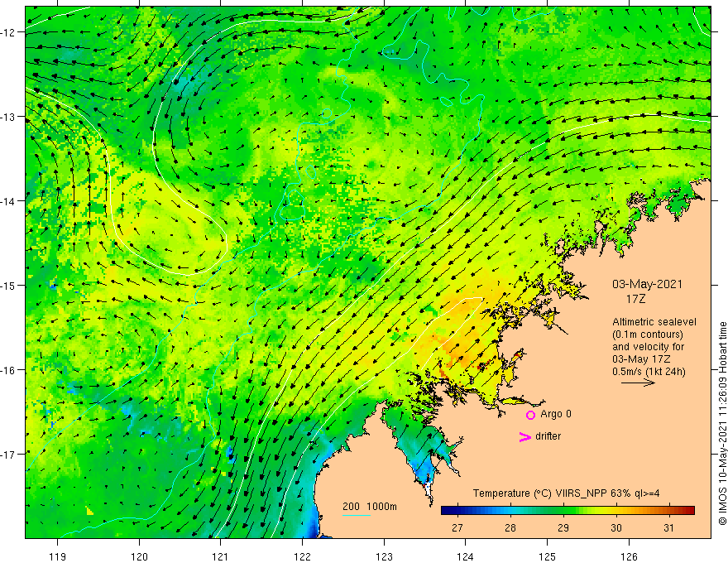
Task: Click the 30 label under the color bar
Action: 616,528
